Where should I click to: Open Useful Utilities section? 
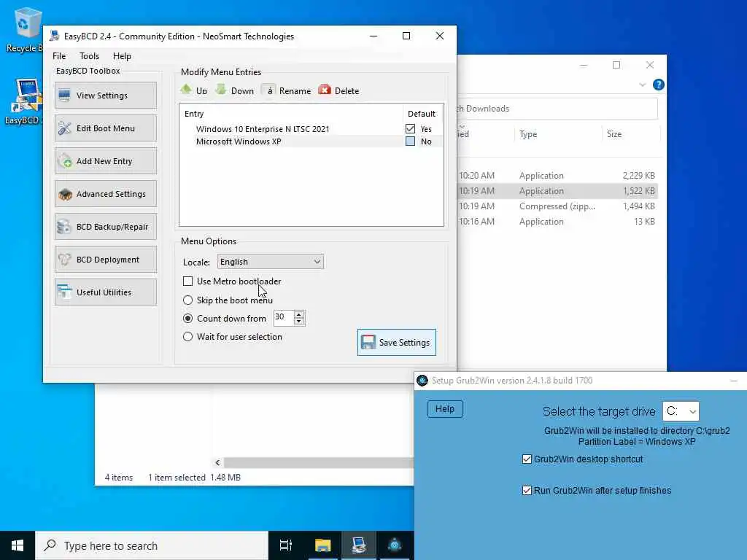click(105, 292)
